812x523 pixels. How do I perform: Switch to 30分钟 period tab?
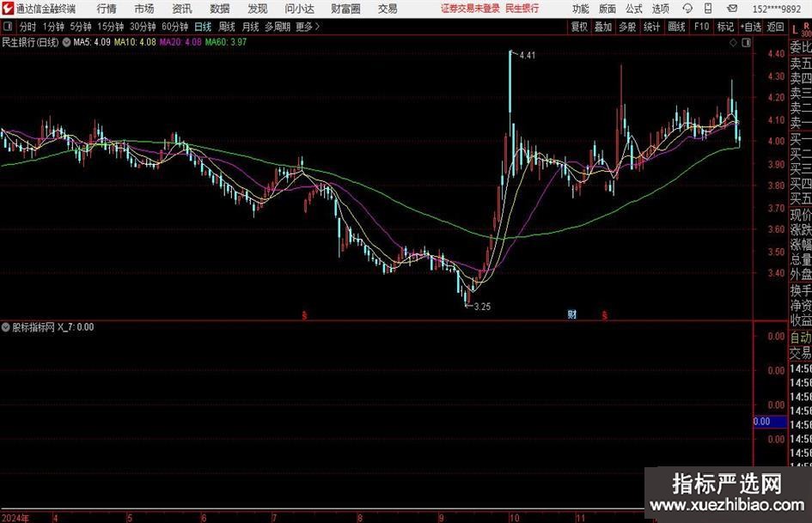point(143,27)
